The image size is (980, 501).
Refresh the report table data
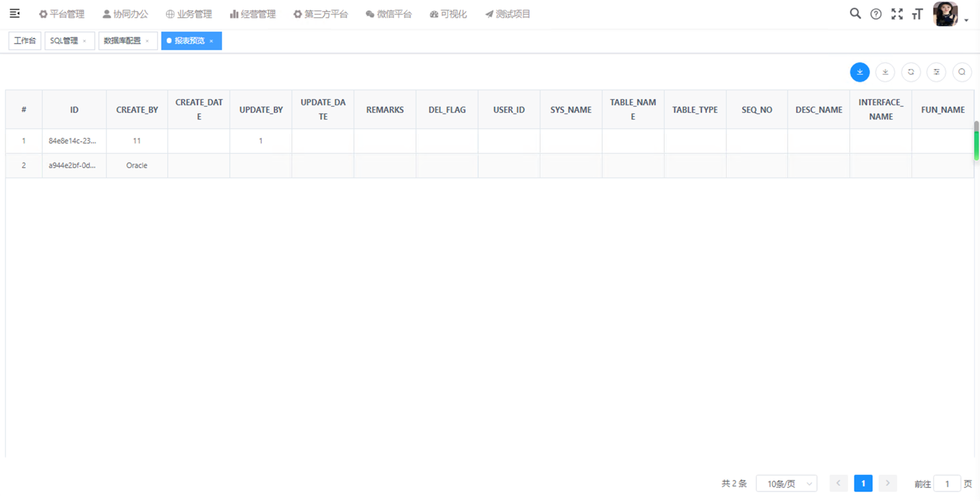point(910,72)
